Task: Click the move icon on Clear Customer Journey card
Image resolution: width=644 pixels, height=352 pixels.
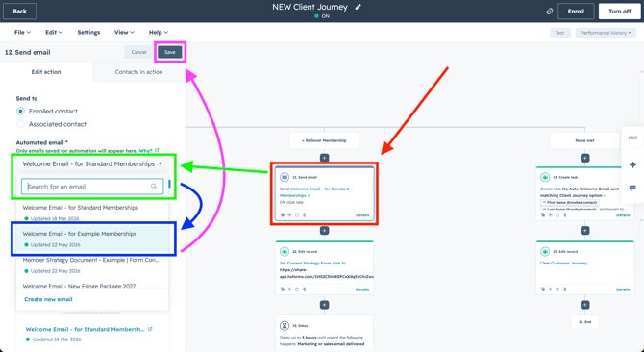Action: pyautogui.click(x=551, y=289)
